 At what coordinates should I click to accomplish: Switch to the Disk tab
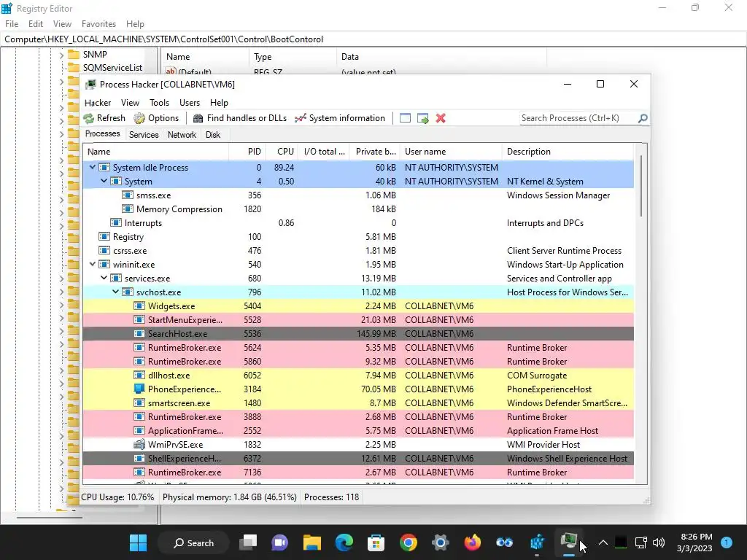[x=212, y=135]
